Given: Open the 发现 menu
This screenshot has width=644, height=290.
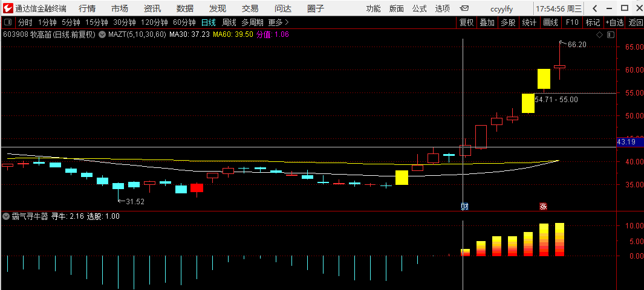Looking at the screenshot, I should coord(218,8).
